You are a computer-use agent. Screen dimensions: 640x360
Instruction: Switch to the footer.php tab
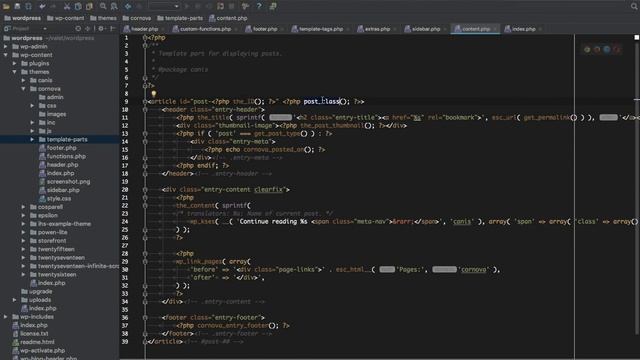264,29
